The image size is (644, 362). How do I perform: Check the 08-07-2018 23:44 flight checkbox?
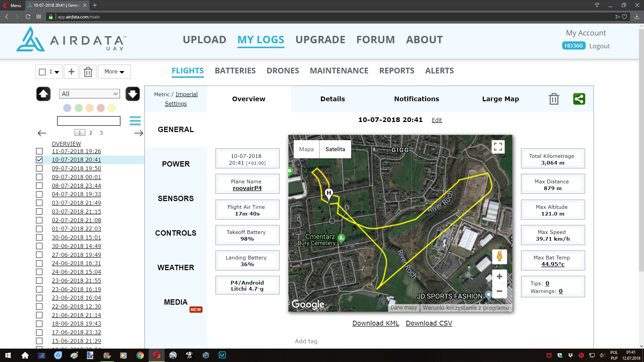pyautogui.click(x=39, y=186)
